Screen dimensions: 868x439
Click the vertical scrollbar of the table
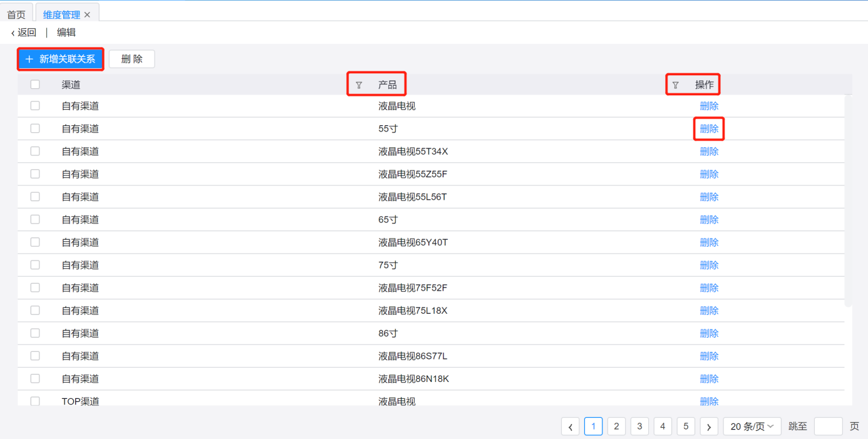pyautogui.click(x=848, y=200)
